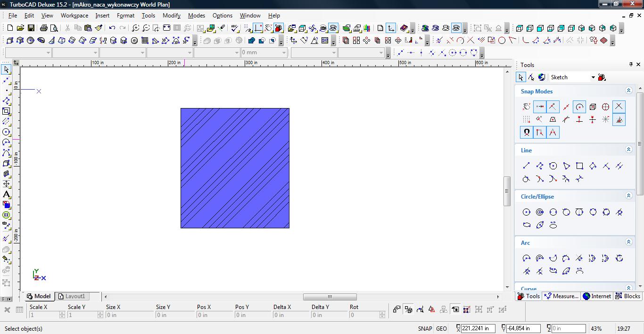644x334 pixels.
Task: Toggle SNAP in the status bar
Action: tap(424, 328)
